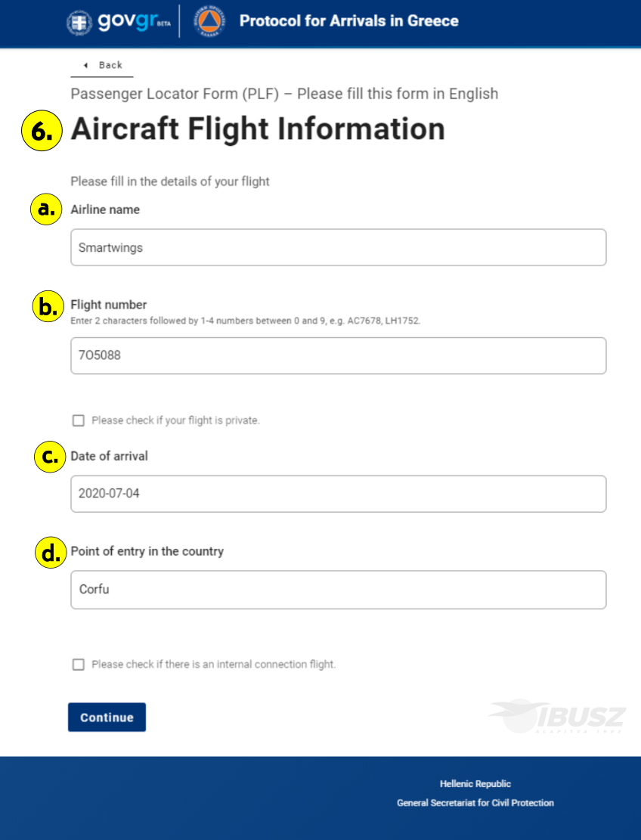The height and width of the screenshot is (840, 641).
Task: Click the yellow 'b.' marker badge
Action: (x=48, y=306)
